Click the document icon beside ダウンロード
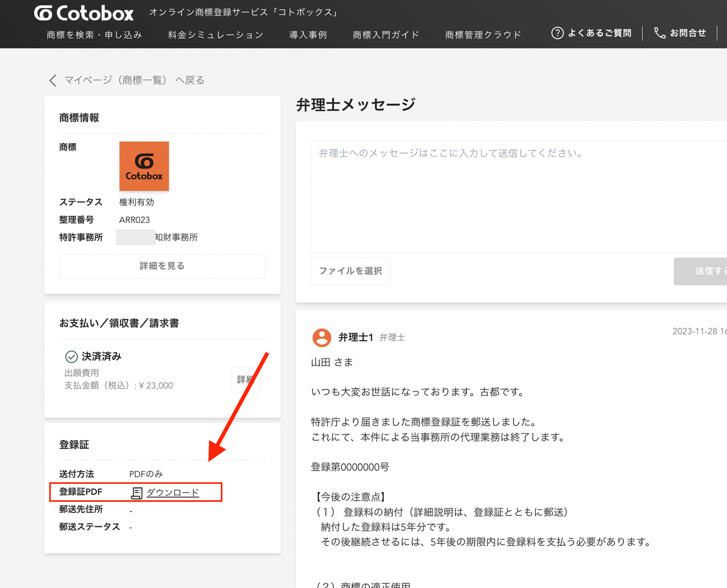Screen dimensions: 727x588 tap(137, 493)
